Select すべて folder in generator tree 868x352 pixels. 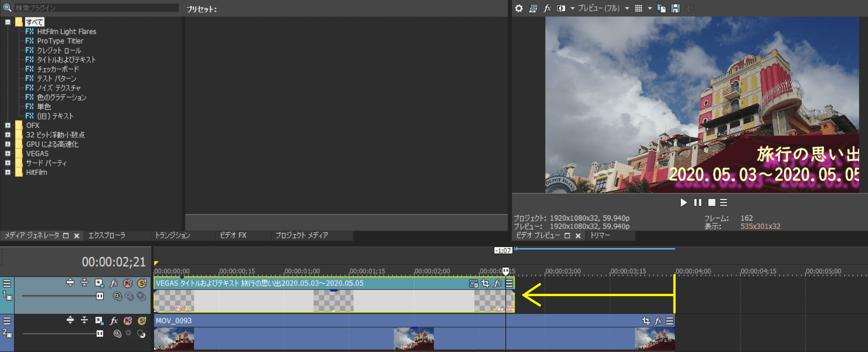[x=34, y=22]
